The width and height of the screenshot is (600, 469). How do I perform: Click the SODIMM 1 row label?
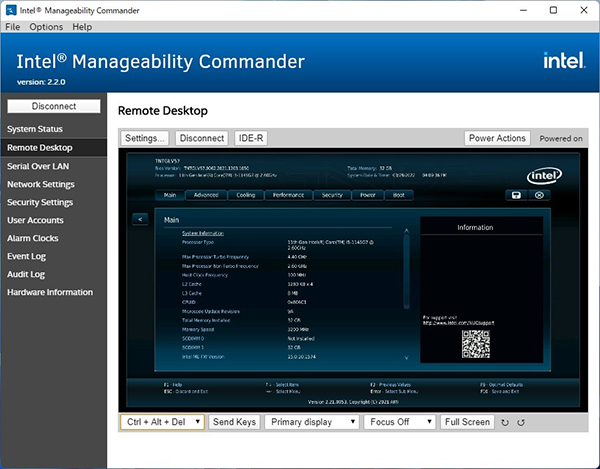point(193,348)
